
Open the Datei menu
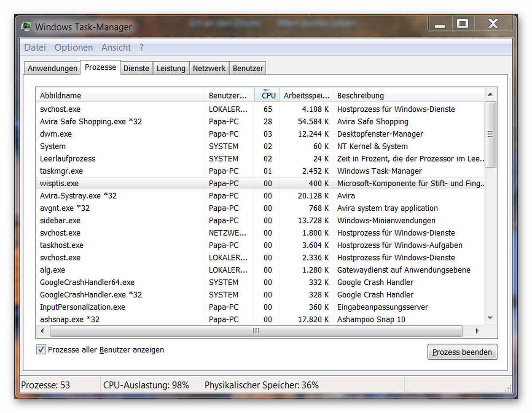click(35, 47)
